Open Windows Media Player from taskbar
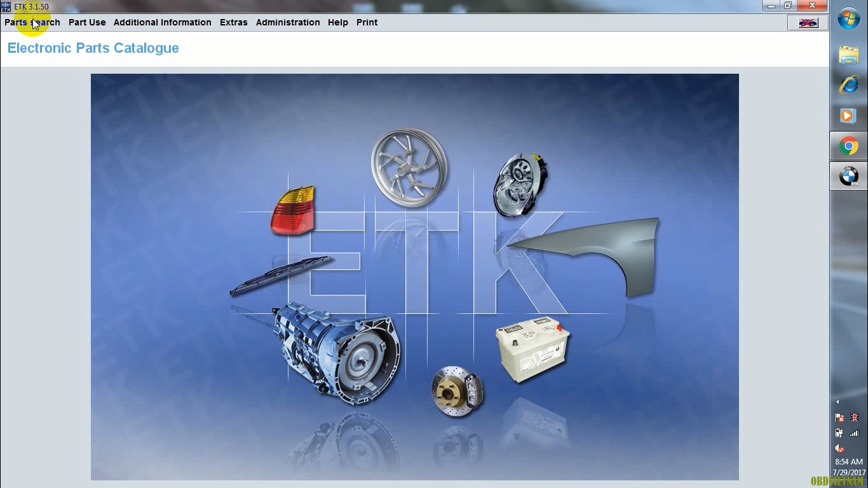868x488 pixels. click(849, 116)
